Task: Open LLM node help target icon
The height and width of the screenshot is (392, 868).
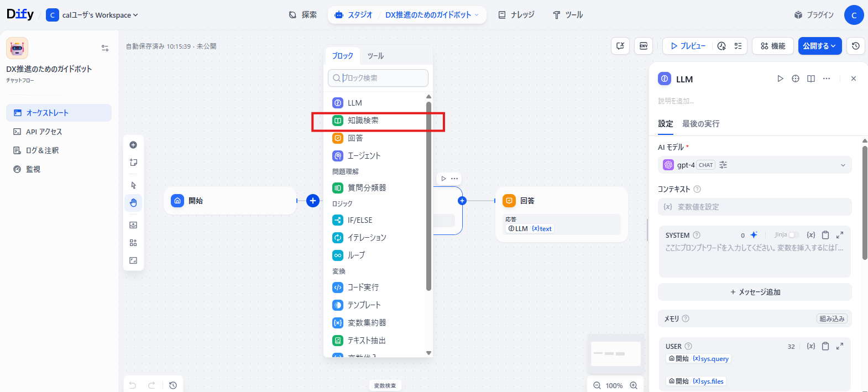Action: coord(796,79)
